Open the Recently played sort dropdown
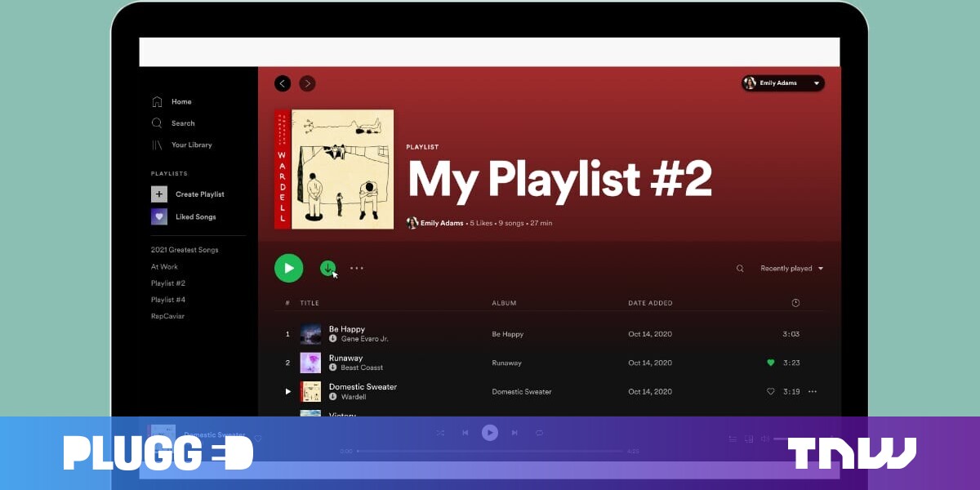 (x=792, y=269)
